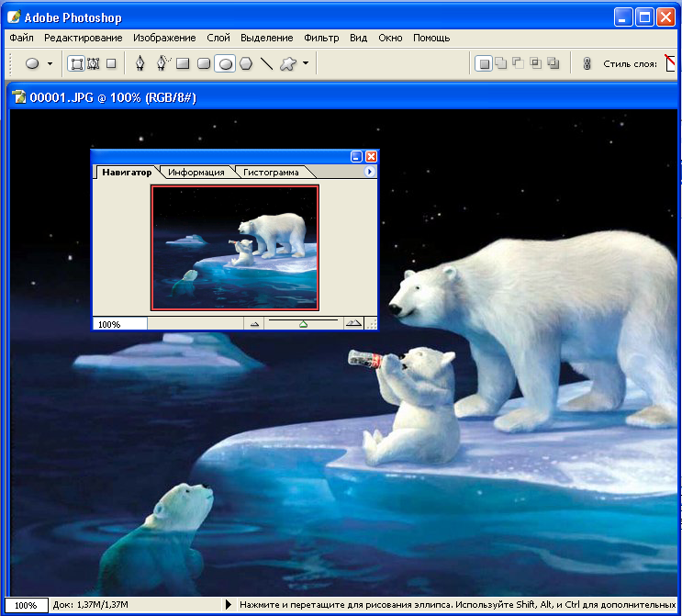
Task: Select the Fill pixels mode icon
Action: 111,64
